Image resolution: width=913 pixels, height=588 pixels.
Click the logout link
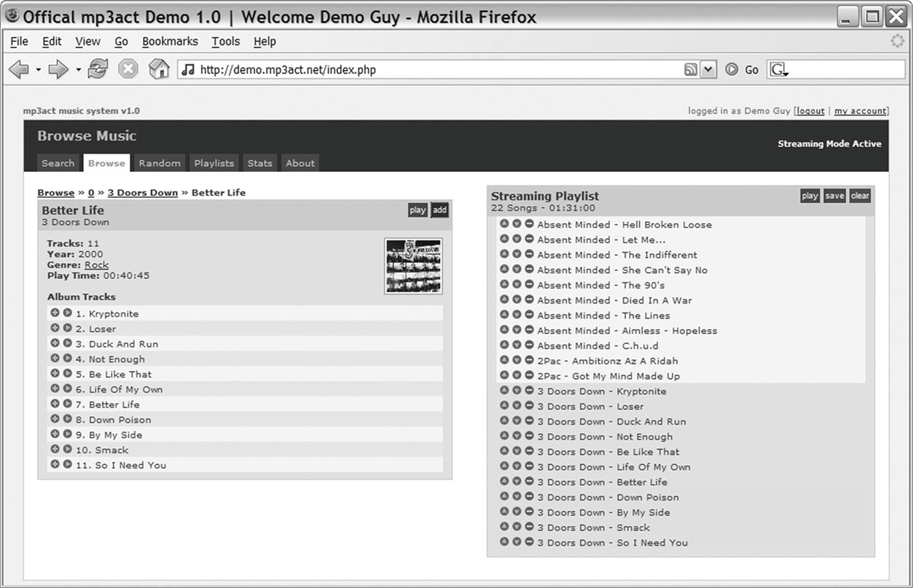[x=810, y=111]
